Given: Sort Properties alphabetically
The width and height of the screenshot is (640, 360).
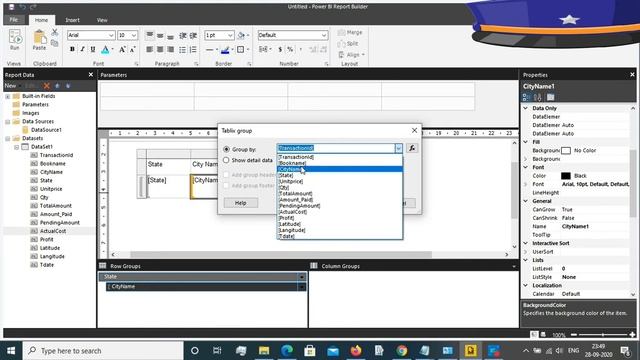Looking at the screenshot, I should coord(538,97).
